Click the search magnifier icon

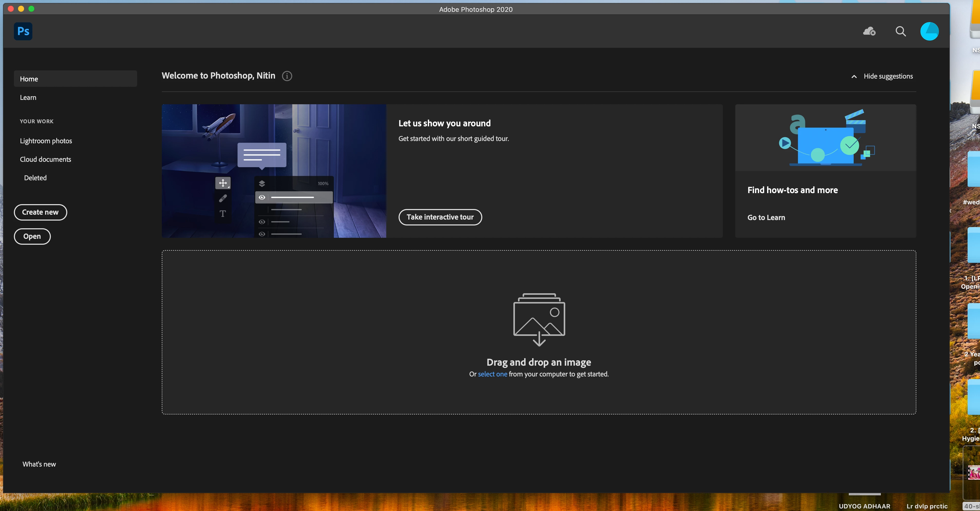(x=900, y=31)
